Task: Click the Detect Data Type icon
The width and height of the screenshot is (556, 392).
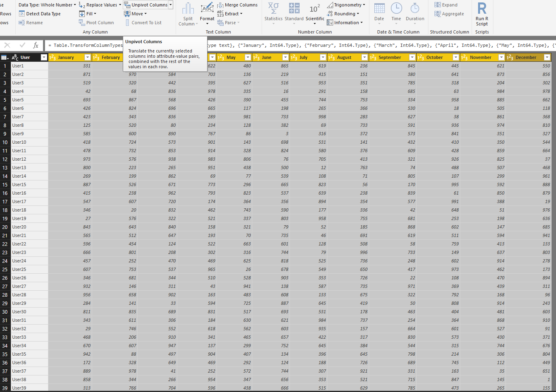Action: [x=22, y=14]
